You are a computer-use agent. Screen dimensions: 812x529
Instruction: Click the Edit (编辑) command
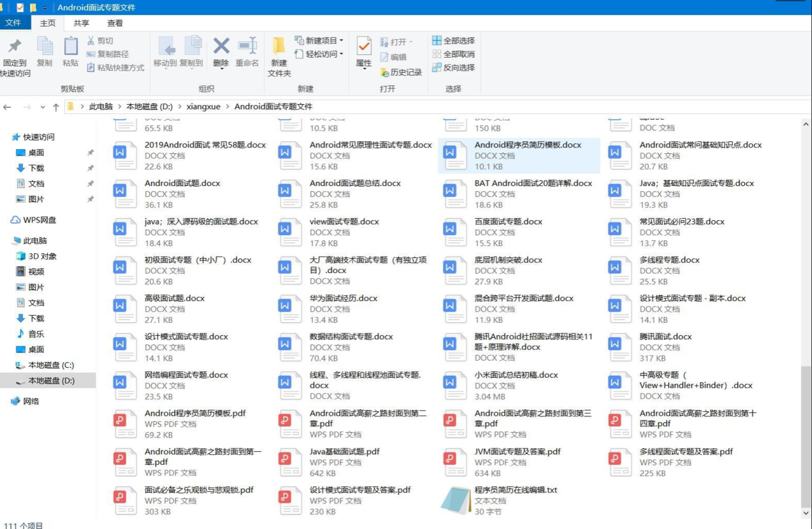point(393,57)
